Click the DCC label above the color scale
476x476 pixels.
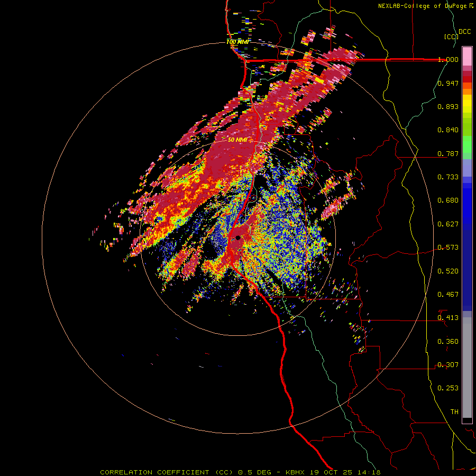tap(464, 32)
